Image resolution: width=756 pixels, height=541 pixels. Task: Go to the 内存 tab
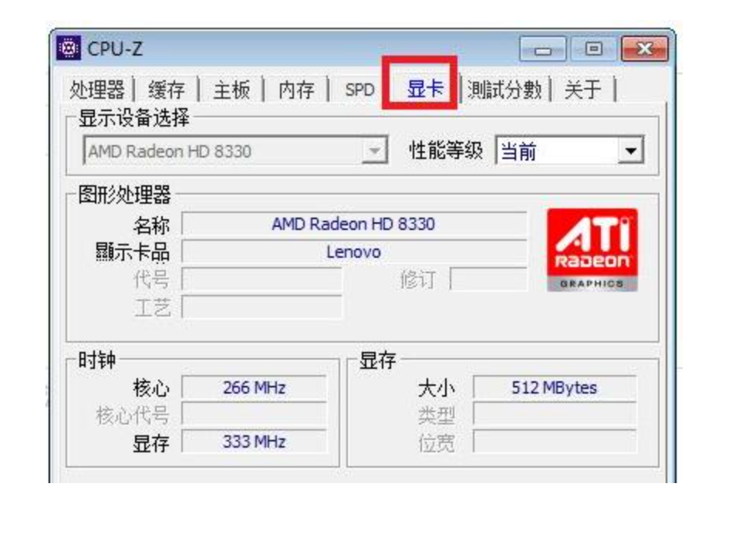point(296,90)
